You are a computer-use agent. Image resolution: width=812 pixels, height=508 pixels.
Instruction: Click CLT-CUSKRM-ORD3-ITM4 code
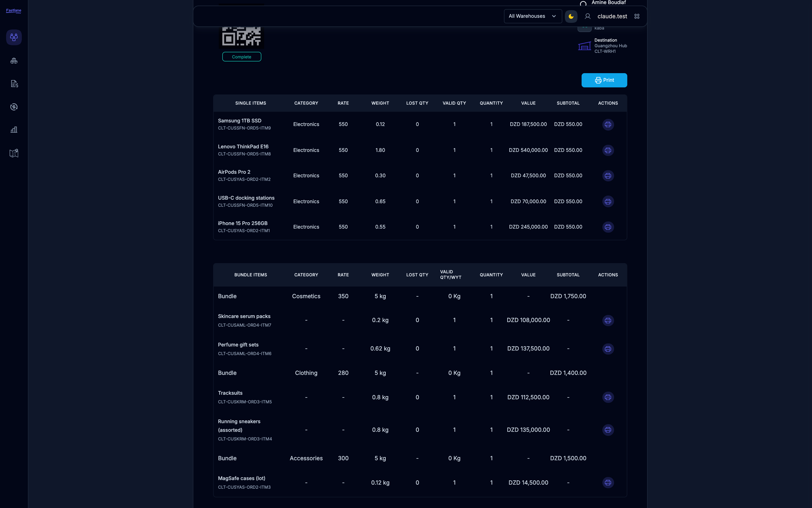[x=245, y=439]
